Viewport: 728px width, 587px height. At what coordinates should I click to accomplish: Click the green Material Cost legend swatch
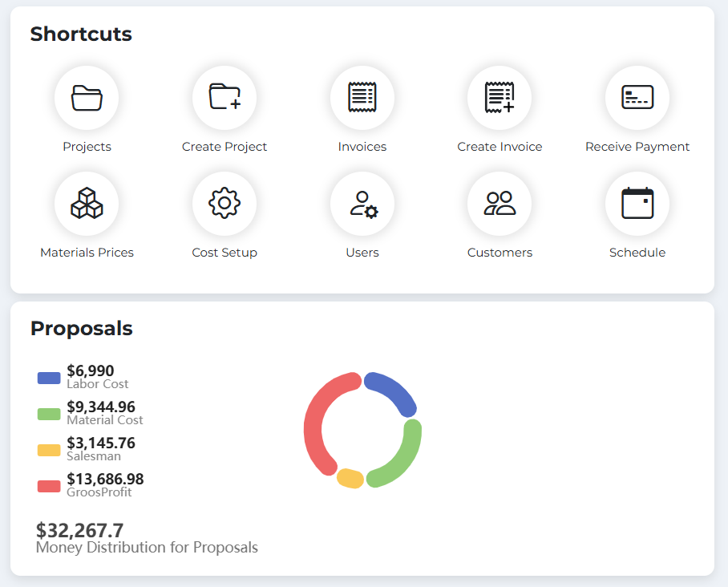49,414
